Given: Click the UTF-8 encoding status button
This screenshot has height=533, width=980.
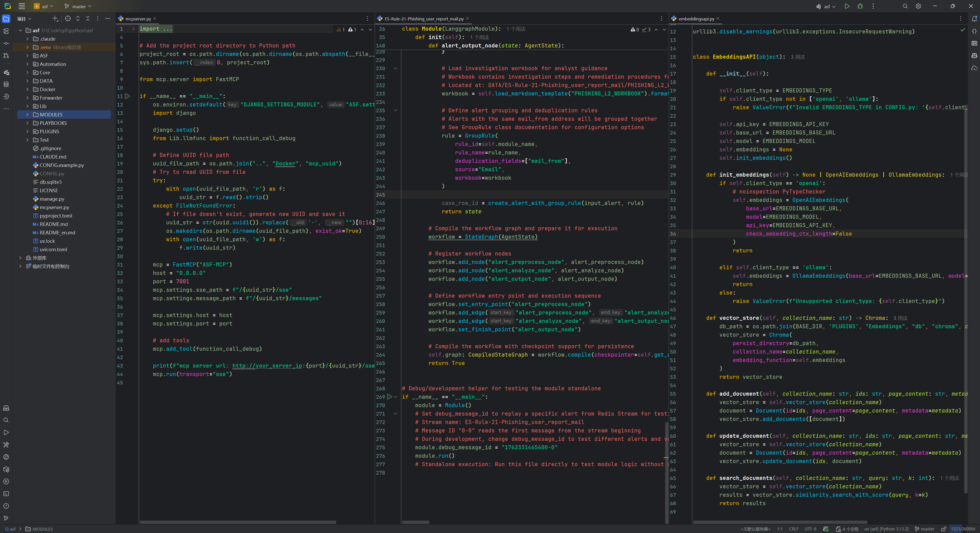Looking at the screenshot, I should point(810,529).
